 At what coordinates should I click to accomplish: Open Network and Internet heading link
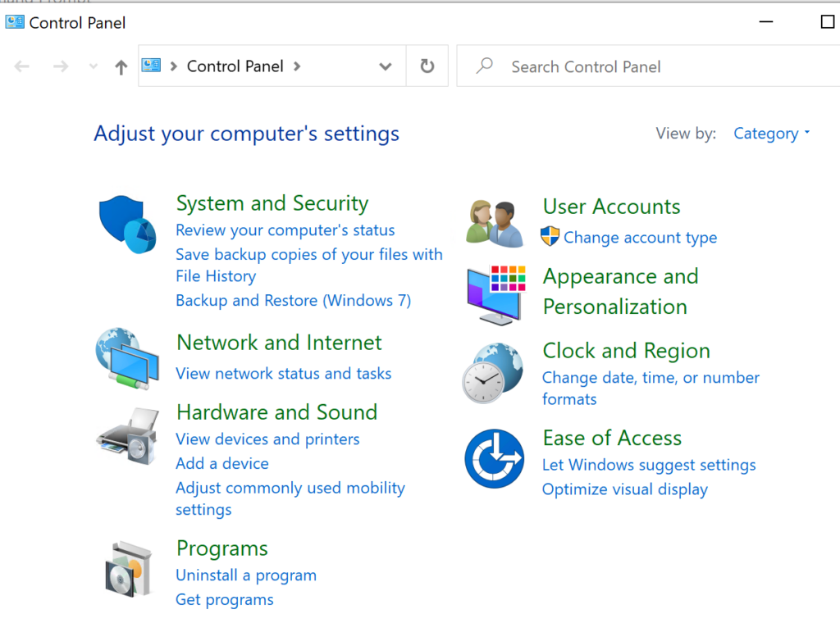tap(279, 343)
